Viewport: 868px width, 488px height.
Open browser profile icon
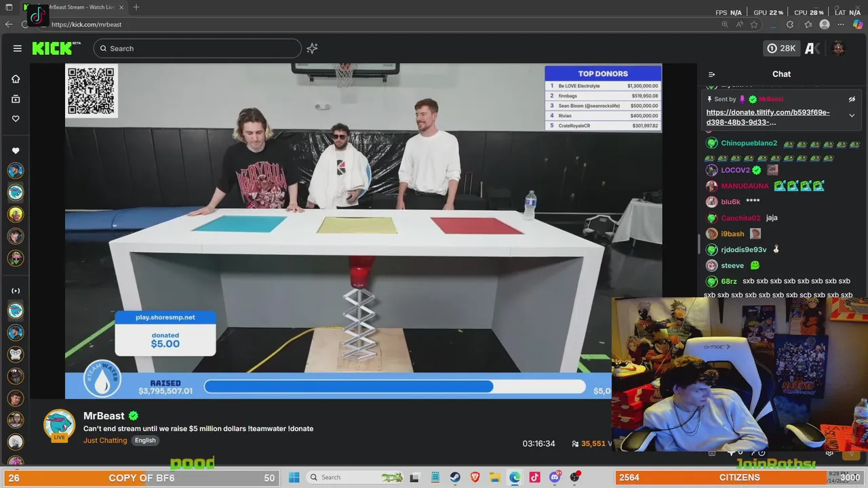point(825,24)
